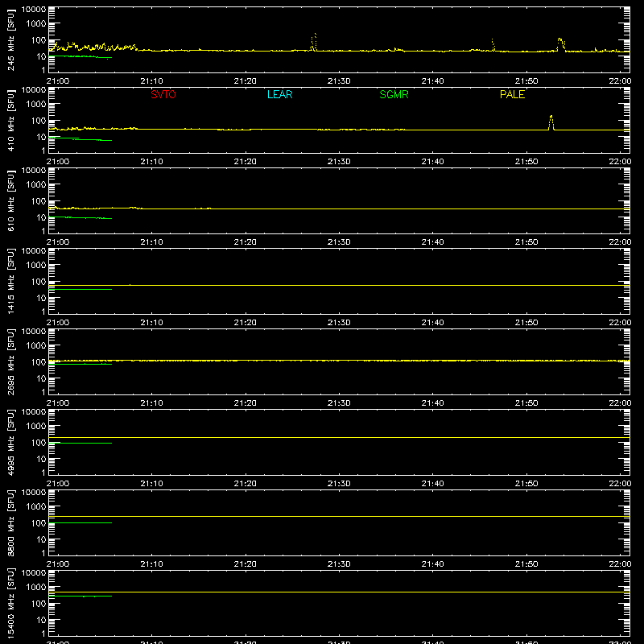The width and height of the screenshot is (644, 644).
Task: Select the 15400 MHz [SFU] axis label
Action: pyautogui.click(x=10, y=603)
